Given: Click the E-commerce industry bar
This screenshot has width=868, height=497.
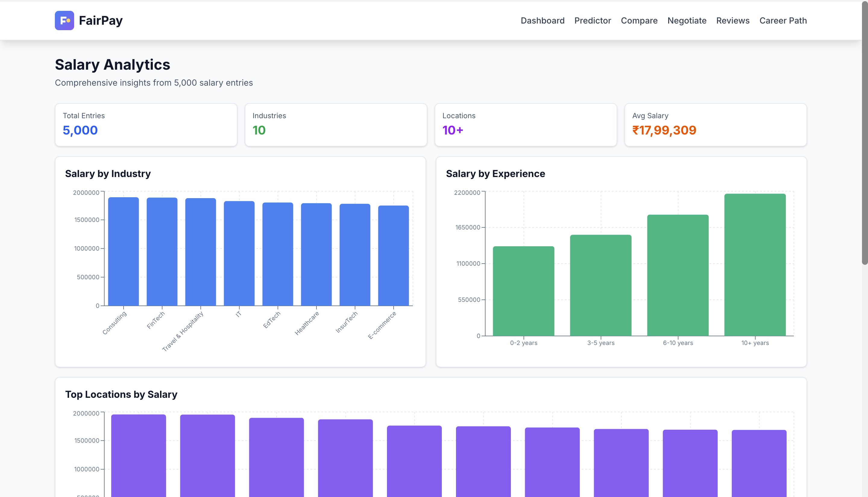Looking at the screenshot, I should (393, 255).
